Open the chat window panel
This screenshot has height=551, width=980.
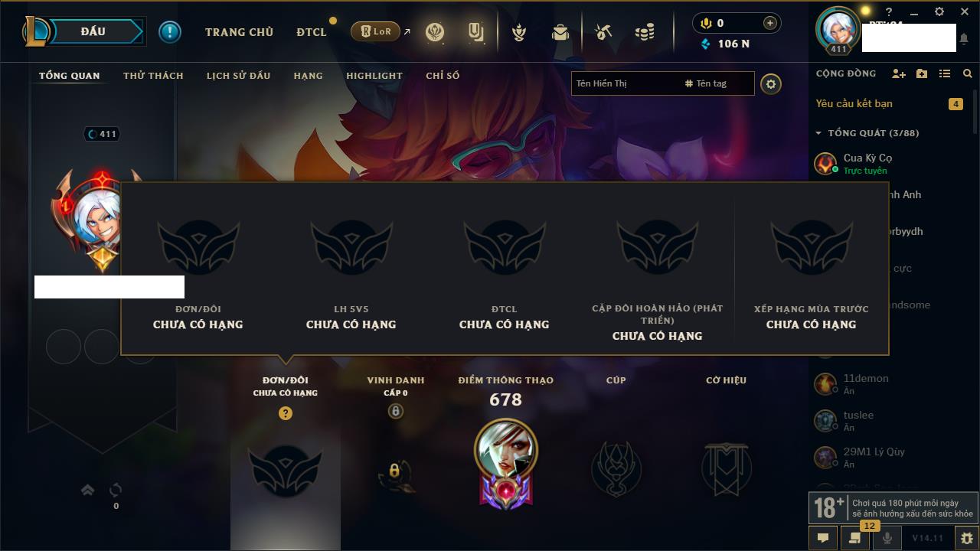[x=823, y=538]
